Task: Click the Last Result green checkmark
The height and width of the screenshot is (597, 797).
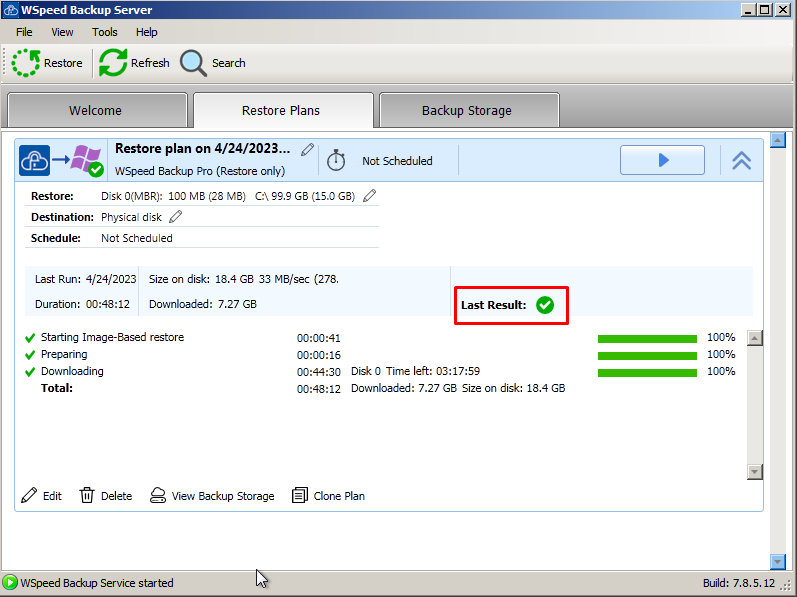Action: (x=545, y=305)
